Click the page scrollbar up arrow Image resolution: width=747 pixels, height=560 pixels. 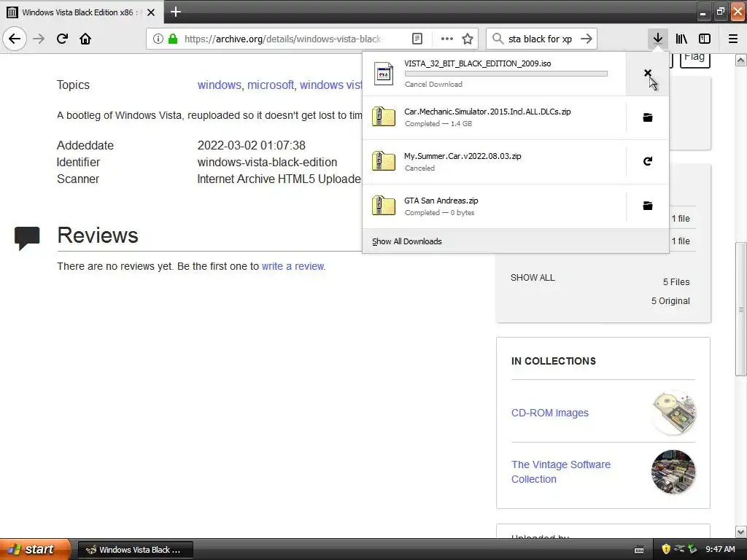[x=741, y=60]
